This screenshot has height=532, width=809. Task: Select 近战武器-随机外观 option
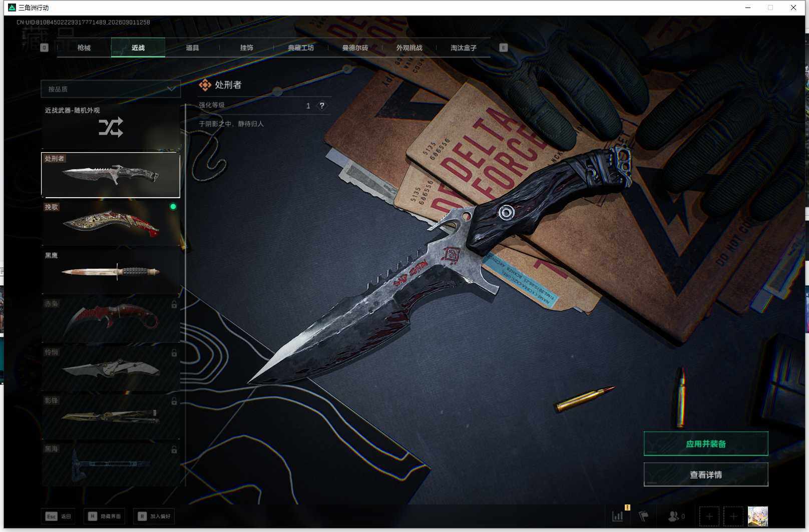(x=111, y=127)
